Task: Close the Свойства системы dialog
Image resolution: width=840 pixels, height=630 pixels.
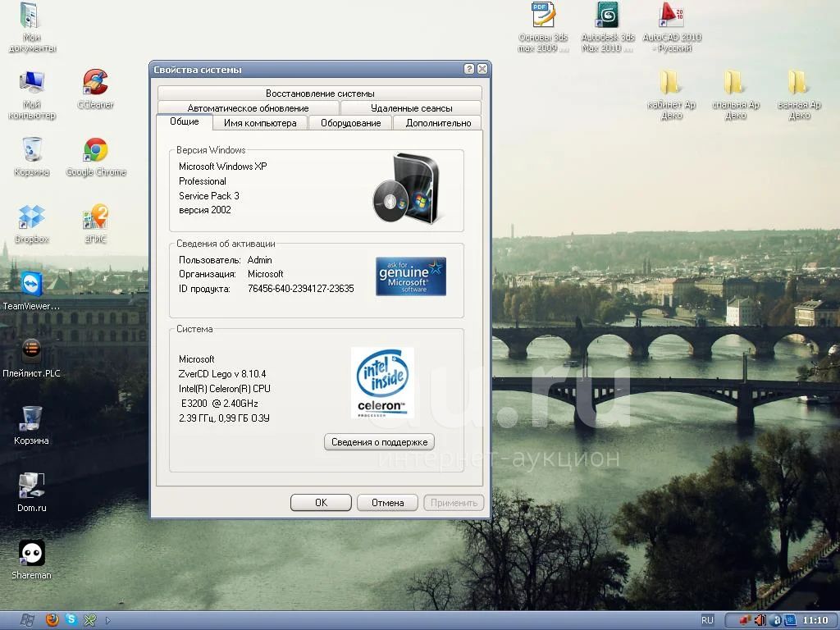Action: click(x=482, y=69)
